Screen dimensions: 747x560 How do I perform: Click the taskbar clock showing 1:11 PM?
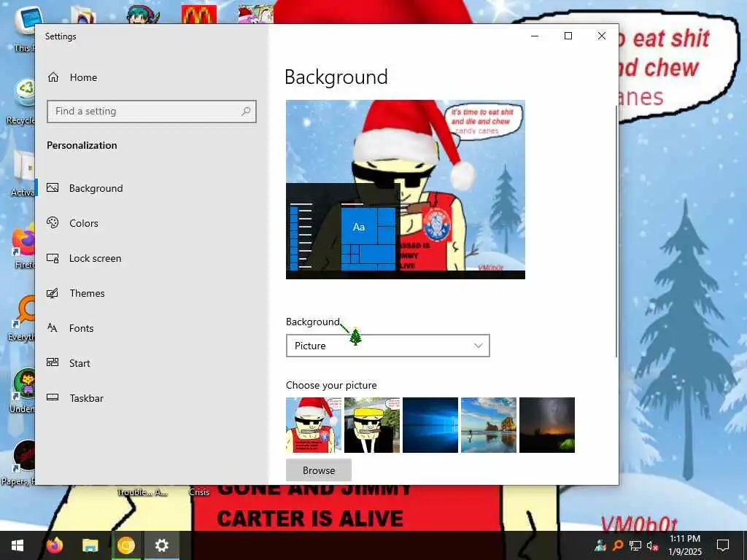point(684,545)
